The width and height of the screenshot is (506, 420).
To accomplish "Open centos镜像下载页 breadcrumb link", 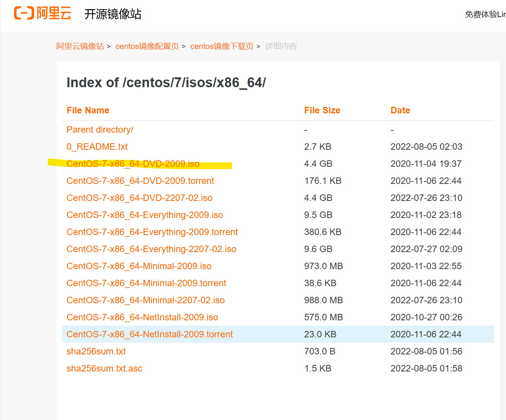I will (x=222, y=46).
